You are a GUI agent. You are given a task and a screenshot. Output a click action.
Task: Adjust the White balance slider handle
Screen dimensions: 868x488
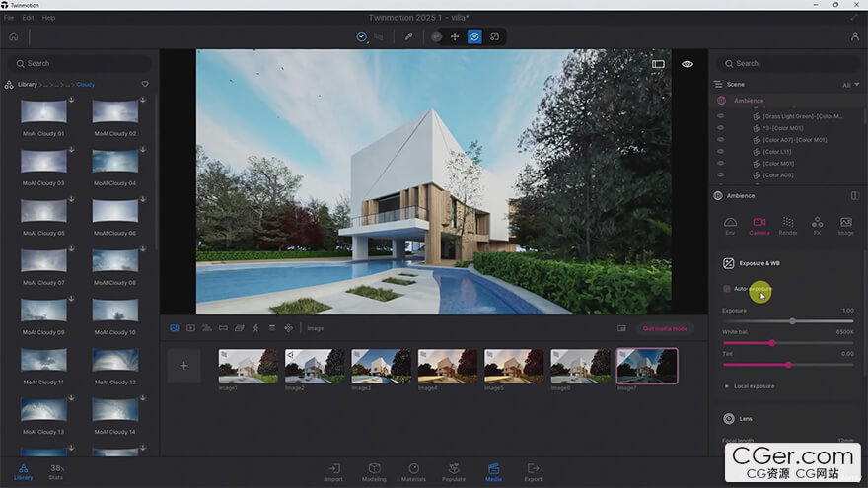click(x=771, y=343)
